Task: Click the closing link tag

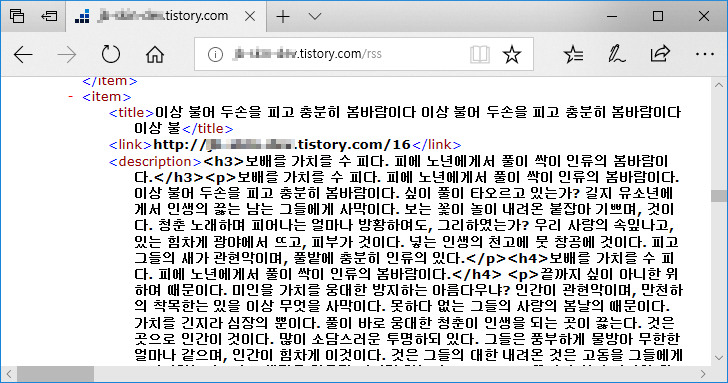Action: 436,145
